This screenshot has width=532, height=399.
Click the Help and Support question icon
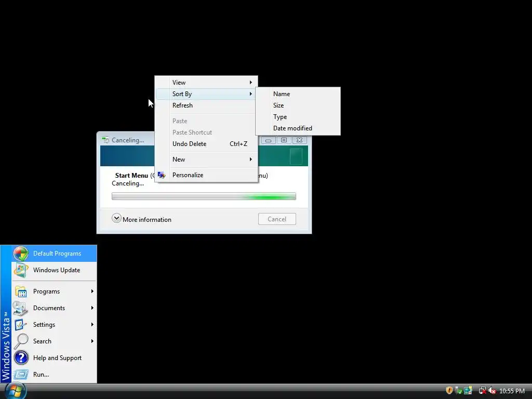(x=21, y=358)
